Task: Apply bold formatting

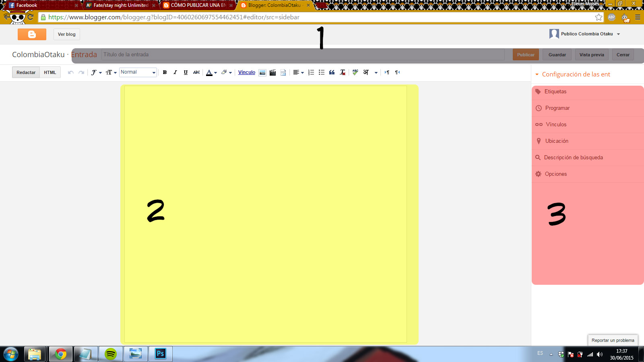Action: (165, 72)
